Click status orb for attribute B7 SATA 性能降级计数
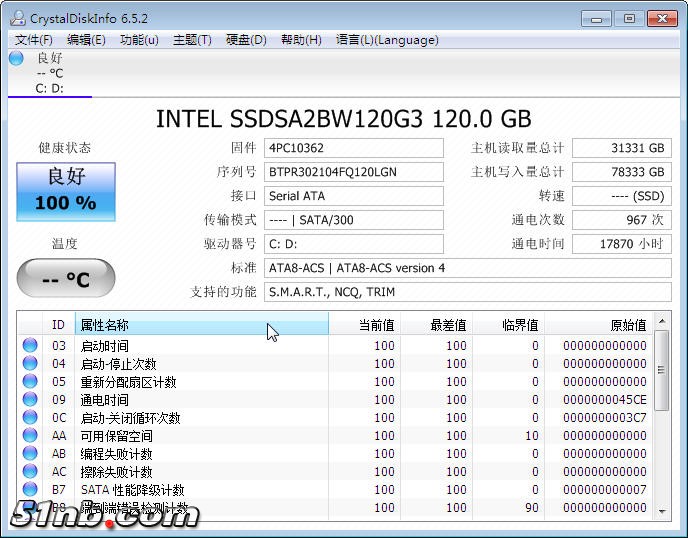 tap(30, 489)
